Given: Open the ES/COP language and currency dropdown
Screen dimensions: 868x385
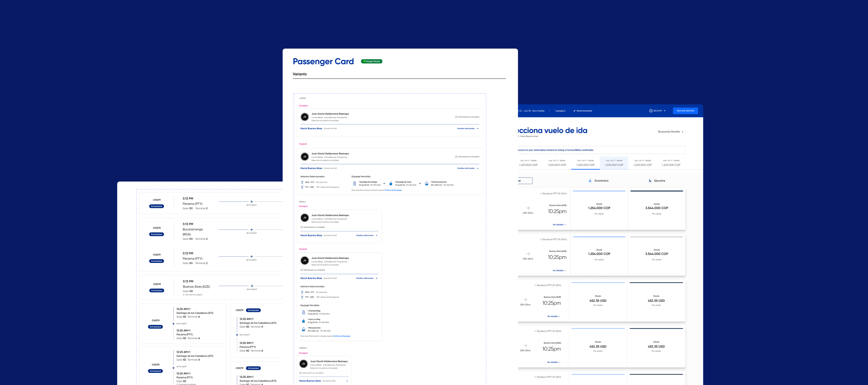Looking at the screenshot, I should 657,111.
